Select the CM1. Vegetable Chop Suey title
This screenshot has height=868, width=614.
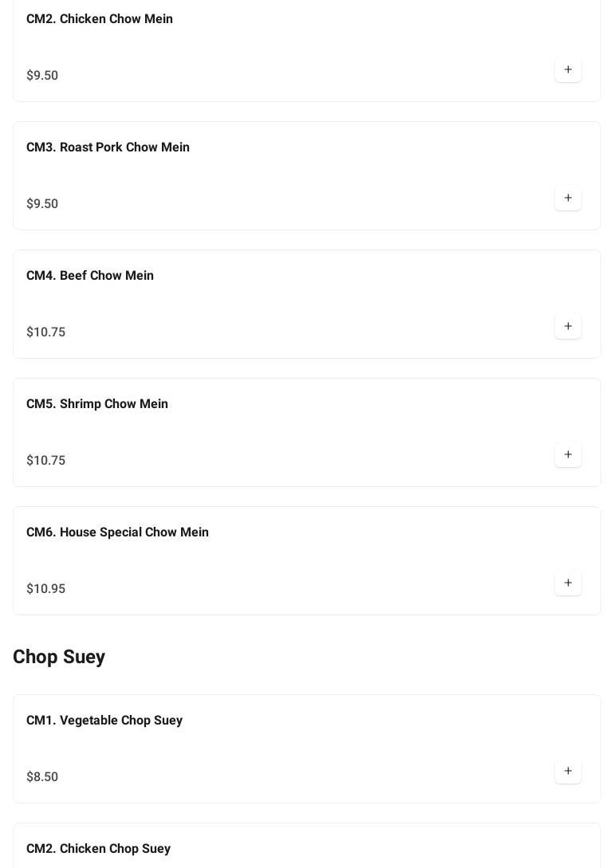click(x=104, y=721)
